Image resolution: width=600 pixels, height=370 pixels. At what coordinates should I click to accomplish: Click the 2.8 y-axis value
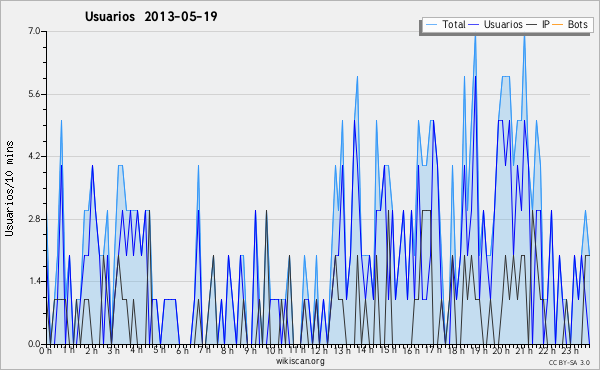(x=34, y=219)
